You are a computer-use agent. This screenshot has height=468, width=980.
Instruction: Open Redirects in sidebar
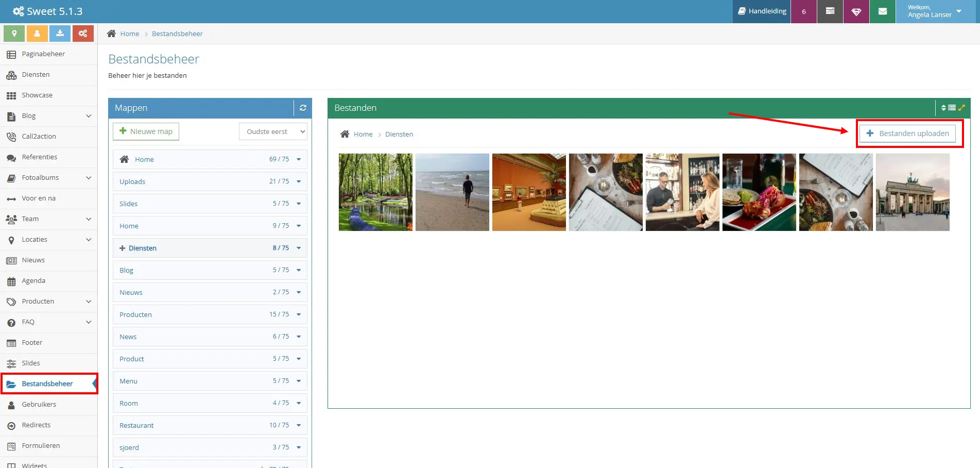tap(49, 425)
